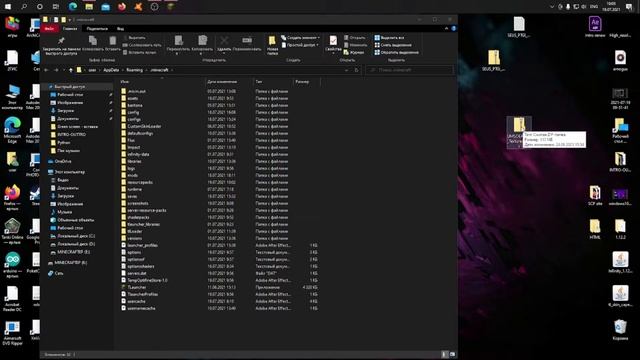
Task: Click the Back navigation arrow in Explorer
Action: click(46, 70)
